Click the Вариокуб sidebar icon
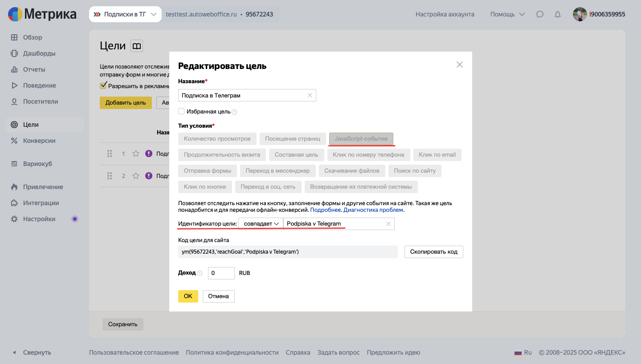Image resolution: width=641 pixels, height=364 pixels. click(14, 164)
